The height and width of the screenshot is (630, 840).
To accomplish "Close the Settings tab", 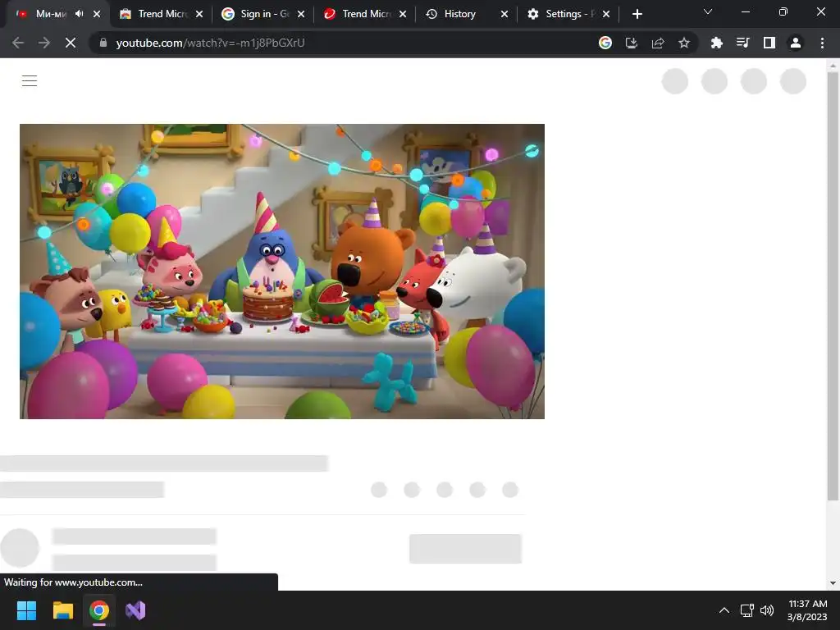I will [606, 14].
